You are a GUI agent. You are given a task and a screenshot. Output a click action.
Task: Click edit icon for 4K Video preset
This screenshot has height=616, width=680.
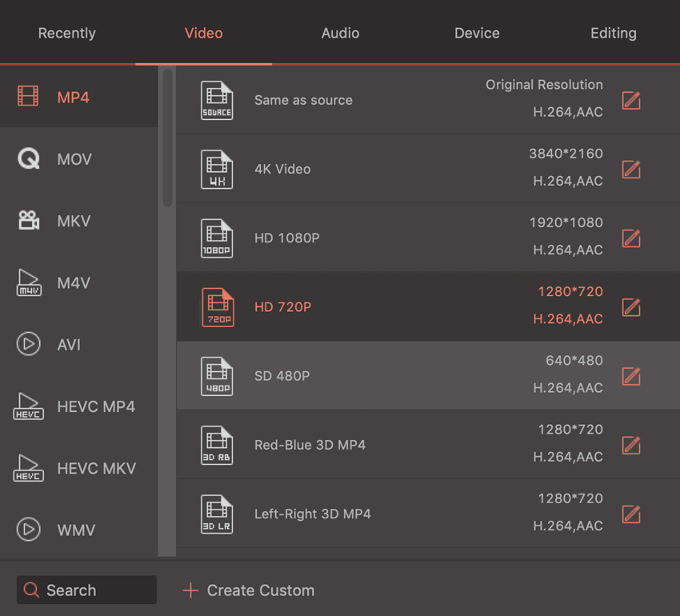(x=631, y=170)
